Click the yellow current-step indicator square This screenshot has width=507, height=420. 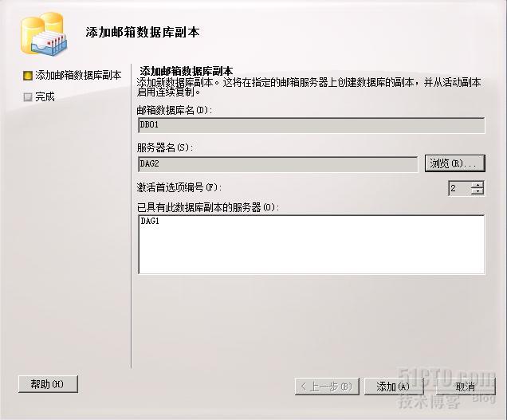coord(28,76)
